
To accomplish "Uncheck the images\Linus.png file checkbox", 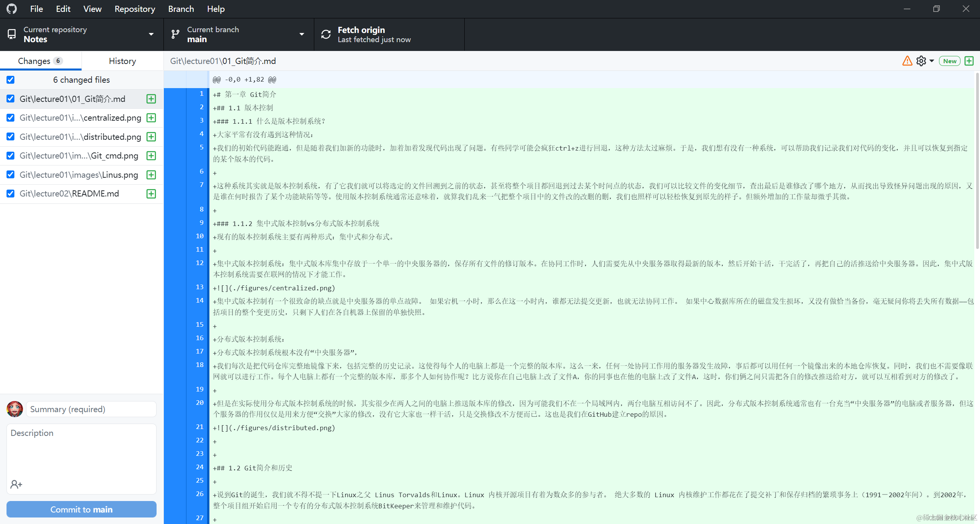I will pyautogui.click(x=10, y=175).
